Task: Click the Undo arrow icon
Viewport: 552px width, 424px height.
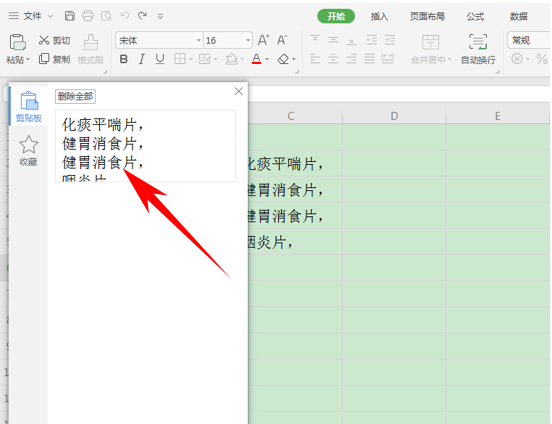Action: click(x=125, y=15)
